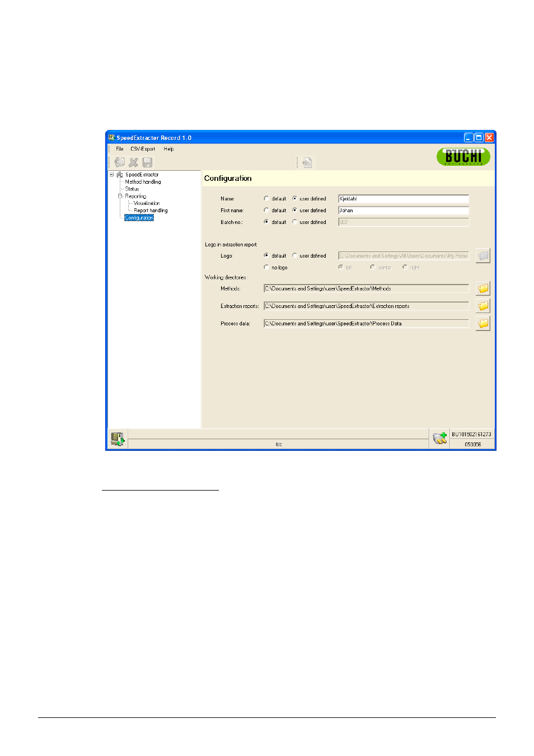Open the CSV-Export menu
Viewport: 534px width, 756px height.
[143, 149]
